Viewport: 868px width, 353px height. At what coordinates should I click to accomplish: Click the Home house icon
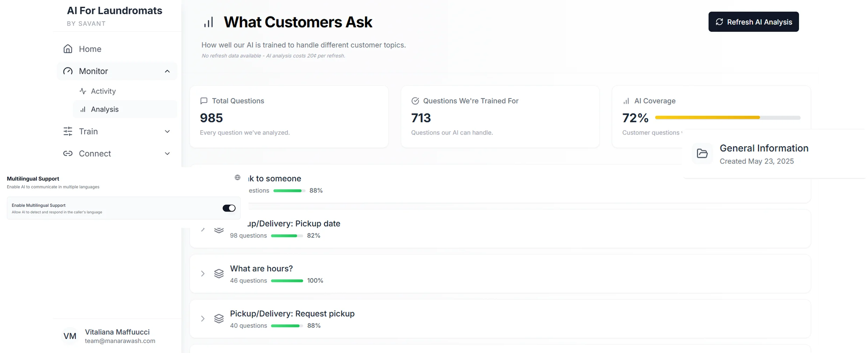point(68,49)
